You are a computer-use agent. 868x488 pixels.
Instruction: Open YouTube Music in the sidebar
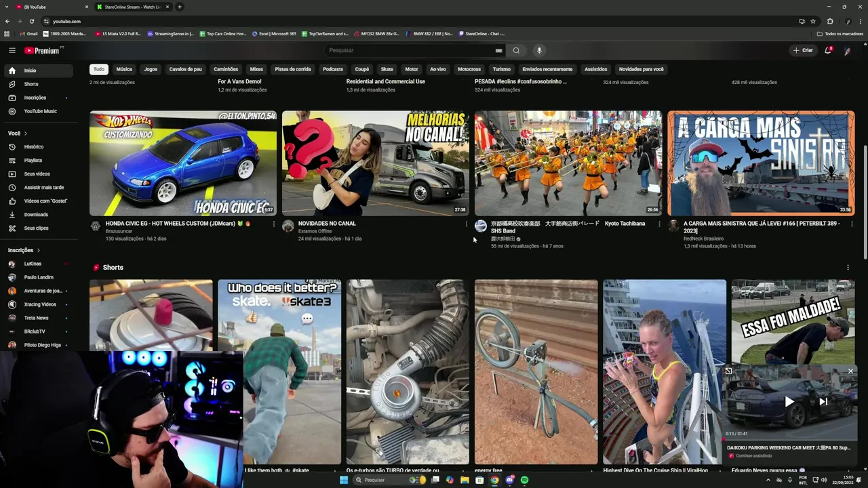(38, 111)
